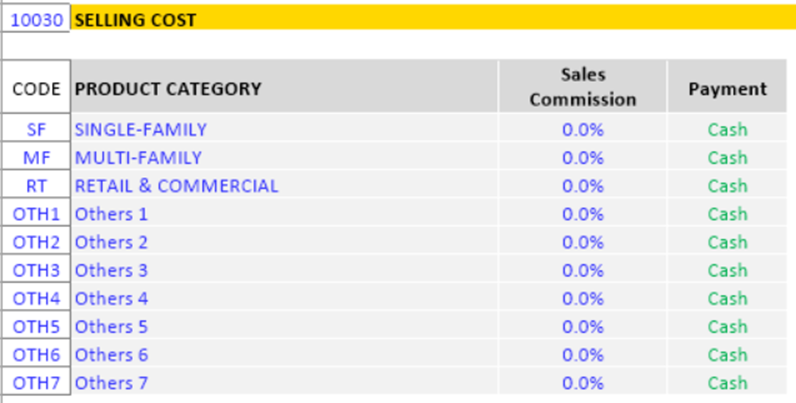The height and width of the screenshot is (403, 796).
Task: Click the SF code cell
Action: click(36, 129)
